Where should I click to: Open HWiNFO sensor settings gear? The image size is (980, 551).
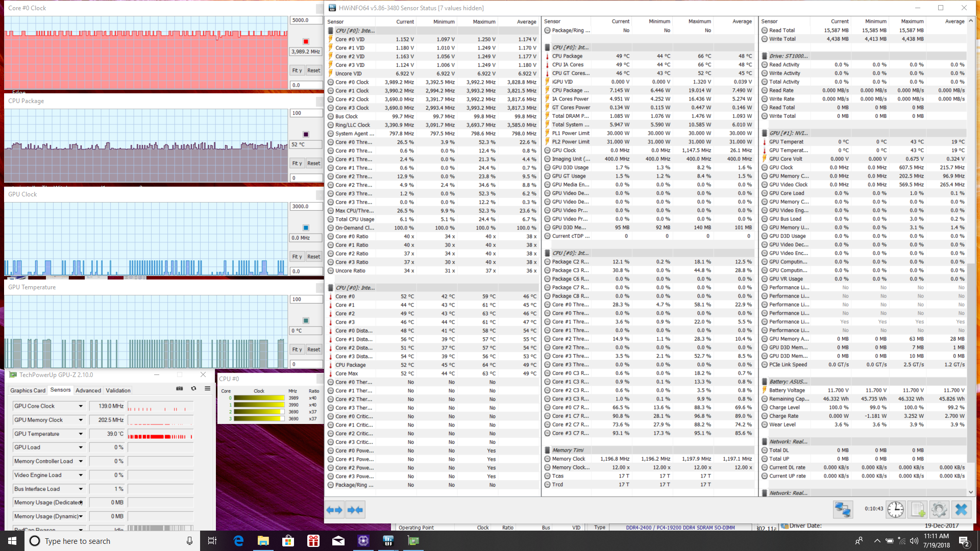pyautogui.click(x=939, y=509)
